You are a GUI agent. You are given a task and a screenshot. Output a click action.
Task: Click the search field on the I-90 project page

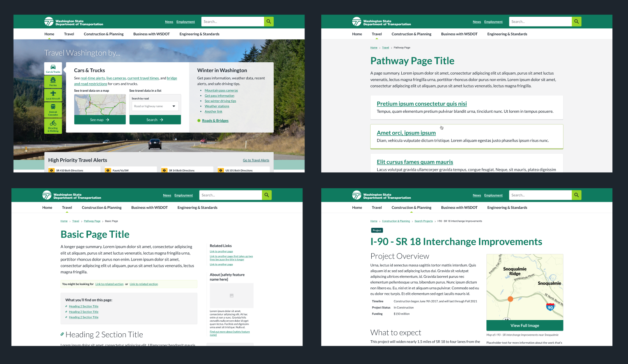[x=540, y=195]
